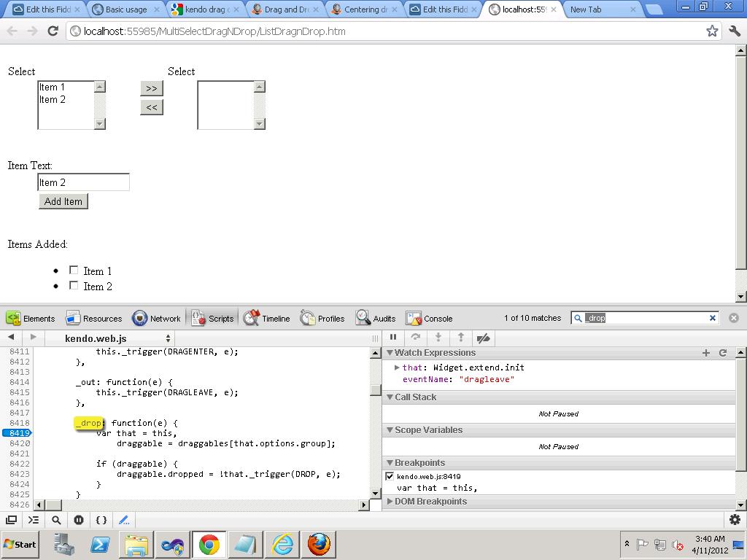Viewport: 747px width, 560px height.
Task: Disable the kendo.web.js:8419 breakpoint
Action: [x=390, y=476]
